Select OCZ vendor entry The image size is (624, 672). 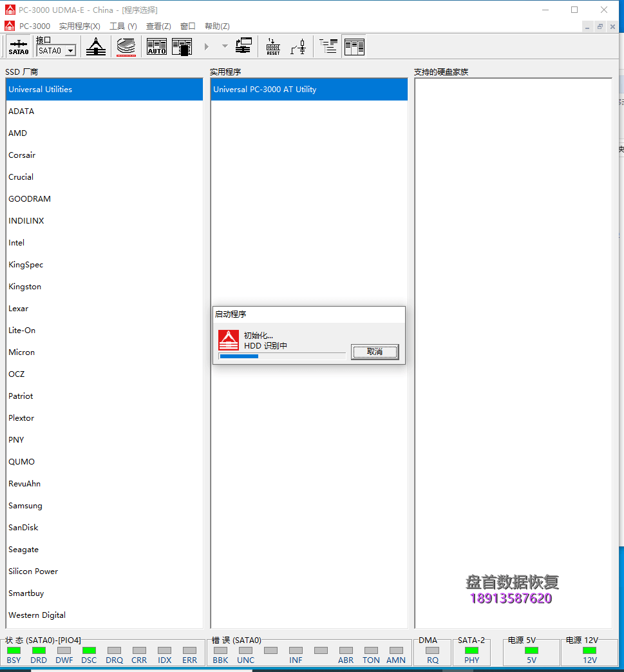point(104,374)
